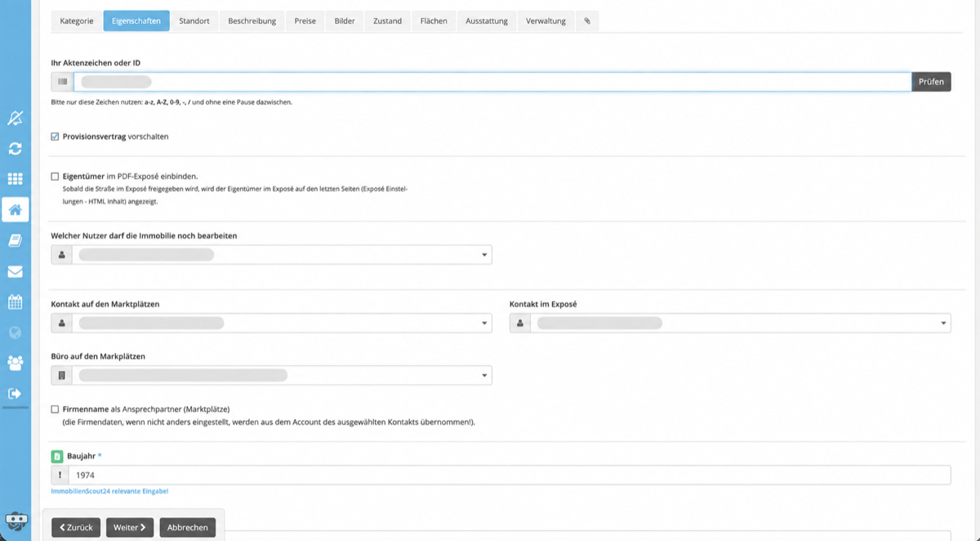Screen dimensions: 980x541
Task: Open the Preise tab
Action: [305, 21]
